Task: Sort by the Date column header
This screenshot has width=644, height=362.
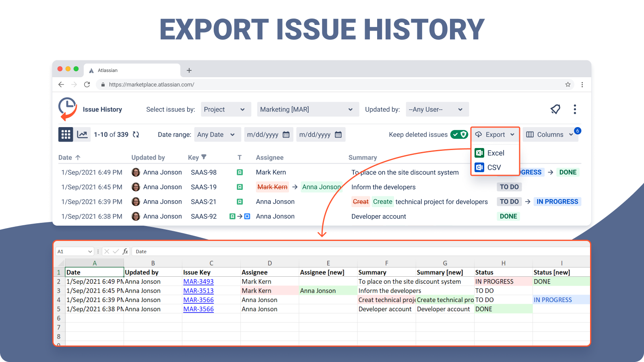Action: 69,158
